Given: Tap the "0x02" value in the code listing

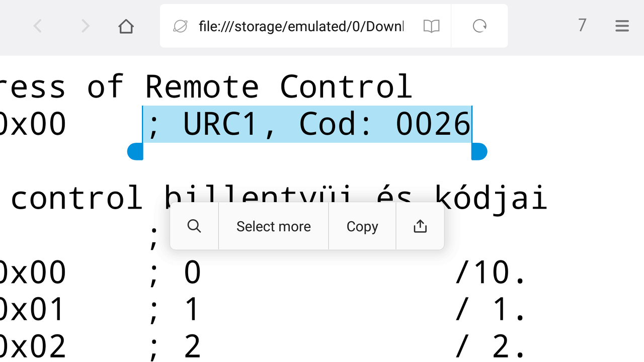Looking at the screenshot, I should pyautogui.click(x=32, y=346).
